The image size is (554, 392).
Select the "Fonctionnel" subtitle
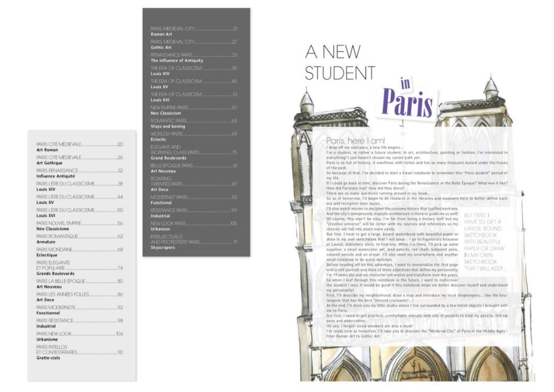[48, 313]
